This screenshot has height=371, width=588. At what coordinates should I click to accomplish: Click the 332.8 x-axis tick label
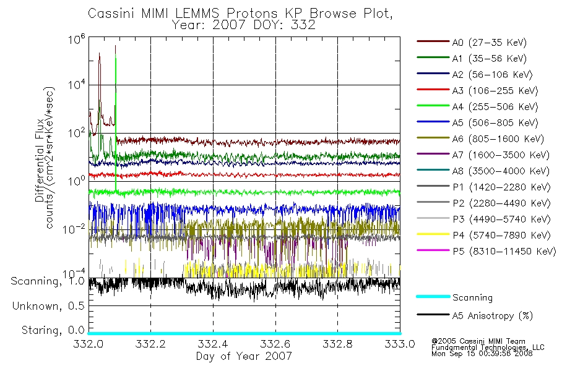point(337,344)
